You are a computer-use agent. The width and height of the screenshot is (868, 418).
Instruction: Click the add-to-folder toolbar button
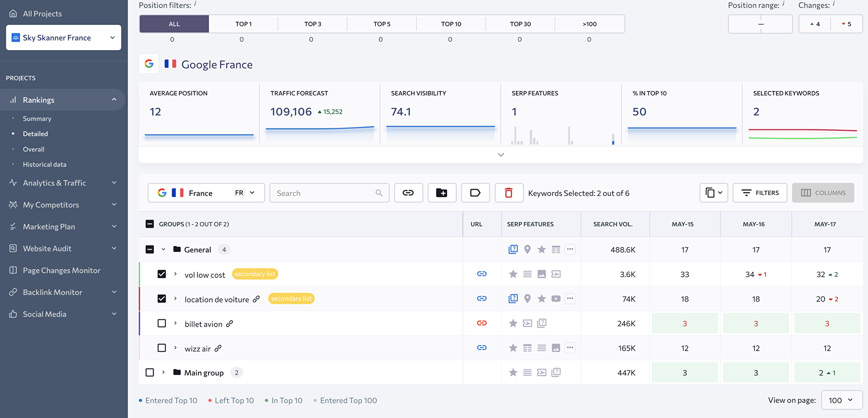[x=442, y=193]
